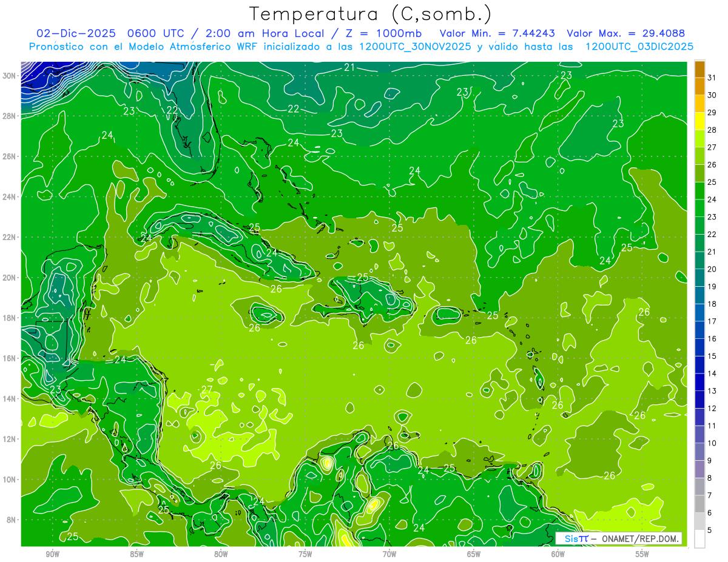
Task: Click the color bar scale value "16"
Action: (712, 338)
